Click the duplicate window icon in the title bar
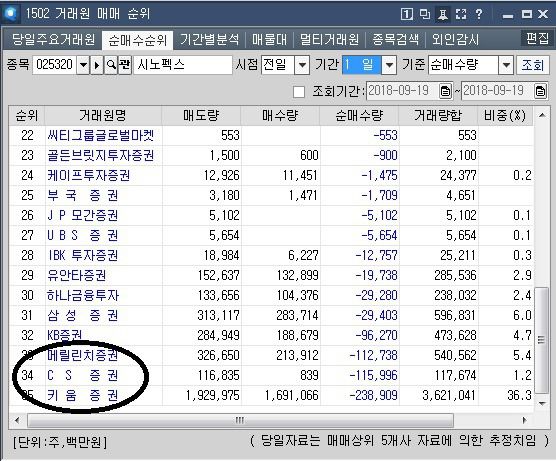 click(x=425, y=14)
